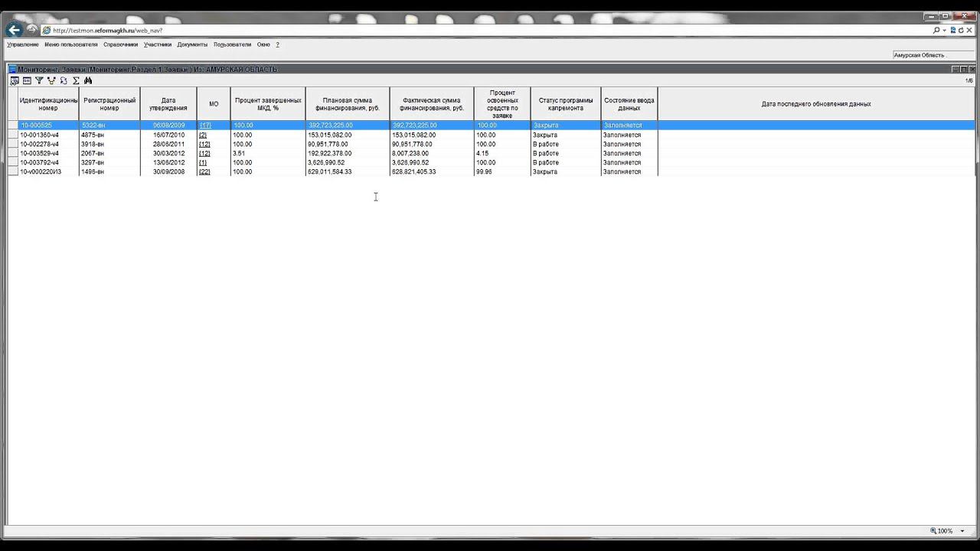The height and width of the screenshot is (551, 980).
Task: Click percentage value 4.15
Action: tap(502, 153)
